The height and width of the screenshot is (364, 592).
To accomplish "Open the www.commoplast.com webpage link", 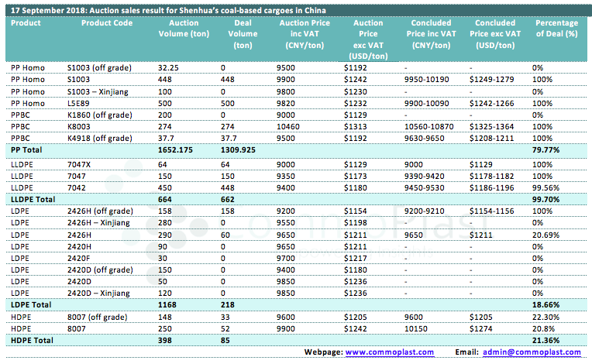I will tap(389, 352).
